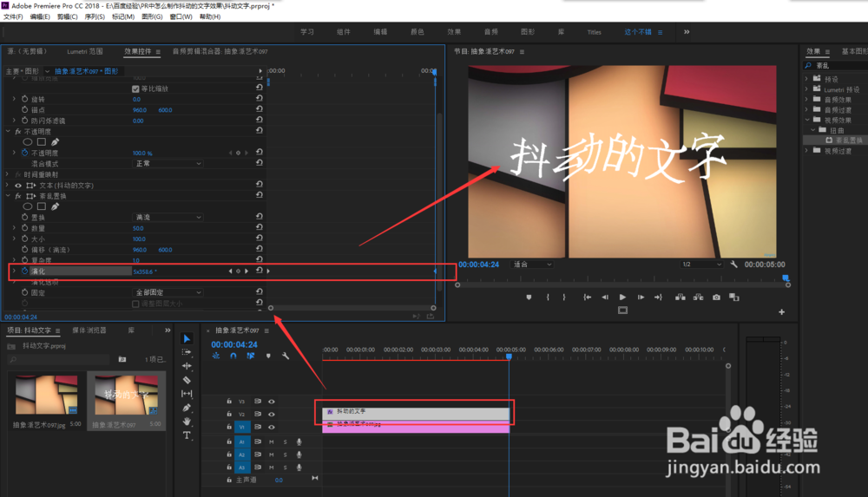
Task: Reset the 演化 parameter
Action: (x=259, y=271)
